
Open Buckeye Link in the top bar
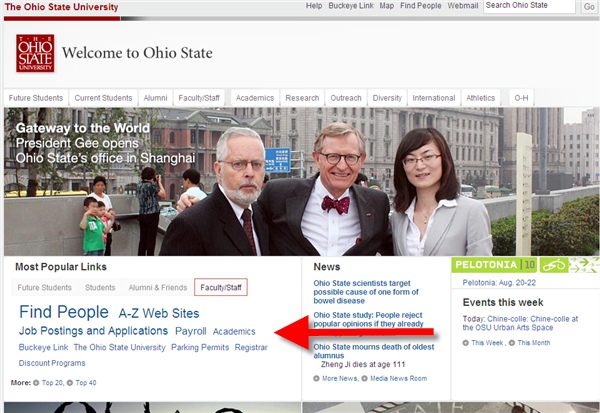tap(351, 6)
